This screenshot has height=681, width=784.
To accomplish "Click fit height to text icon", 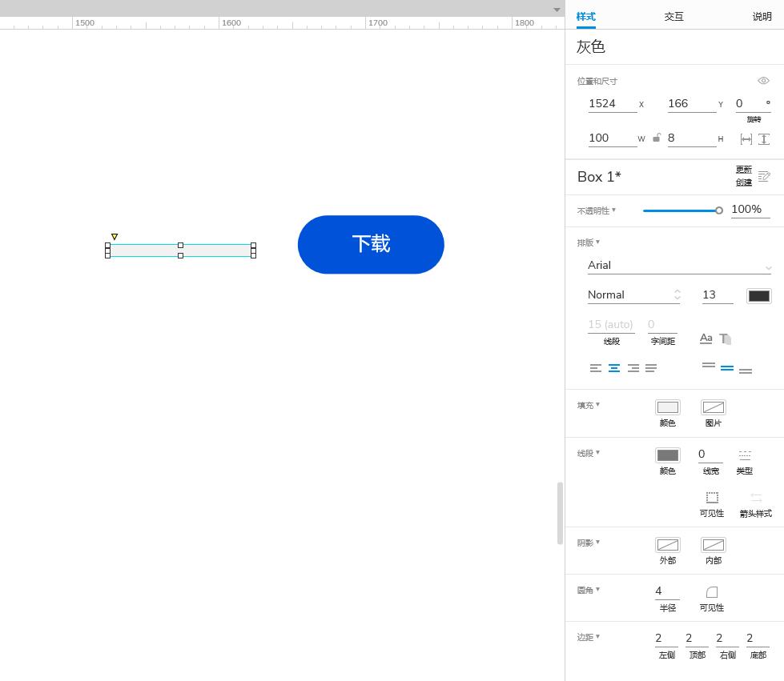I will (x=763, y=139).
